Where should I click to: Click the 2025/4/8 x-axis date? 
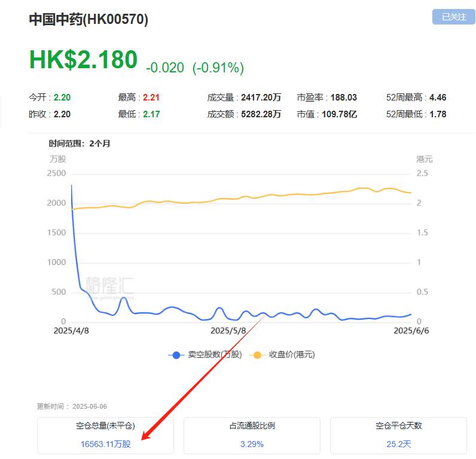coord(71,330)
